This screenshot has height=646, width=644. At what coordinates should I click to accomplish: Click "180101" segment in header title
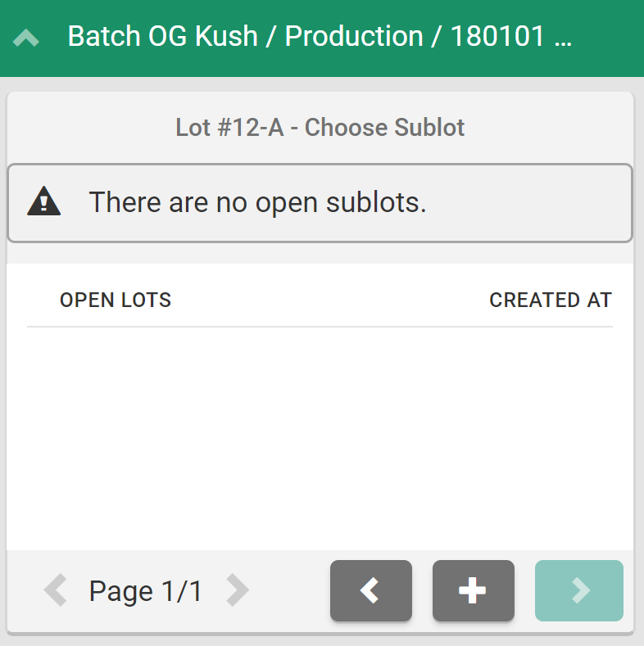495,37
